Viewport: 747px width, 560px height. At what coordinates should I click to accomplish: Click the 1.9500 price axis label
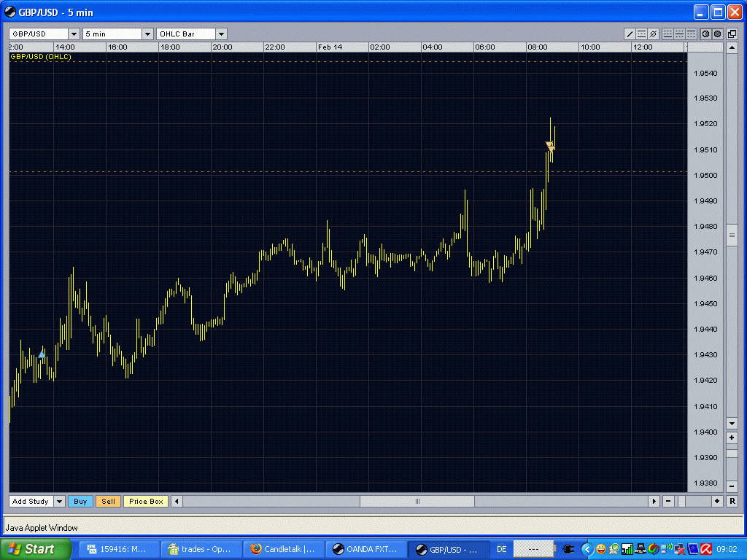click(705, 175)
